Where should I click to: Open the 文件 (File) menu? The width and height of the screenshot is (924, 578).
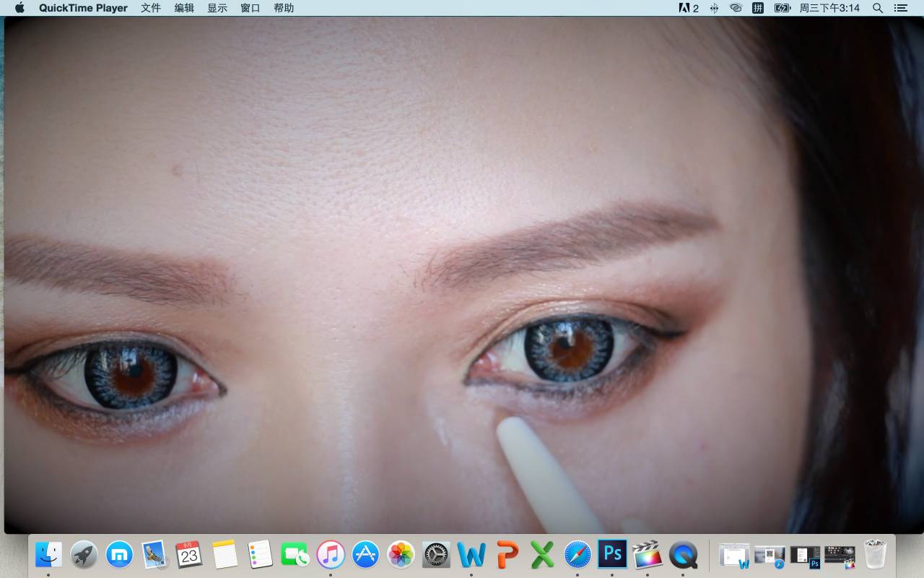pos(151,8)
